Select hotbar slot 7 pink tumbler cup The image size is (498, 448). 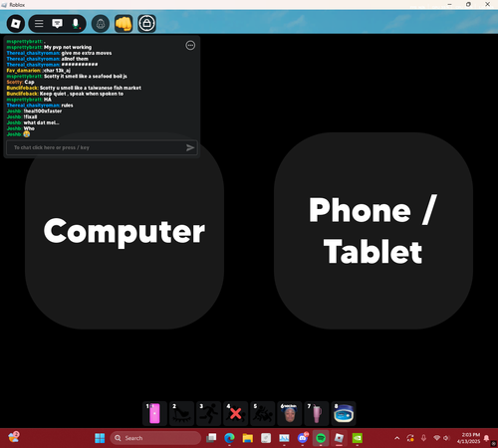point(317,413)
